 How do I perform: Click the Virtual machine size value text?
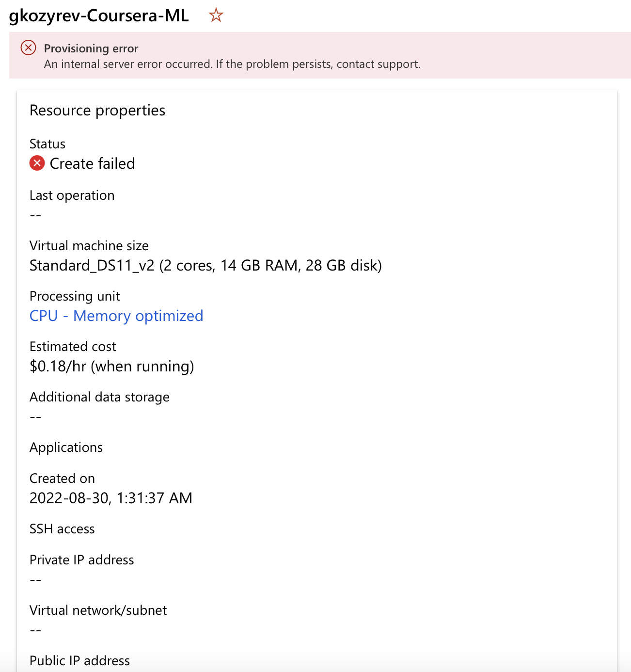[x=205, y=265]
